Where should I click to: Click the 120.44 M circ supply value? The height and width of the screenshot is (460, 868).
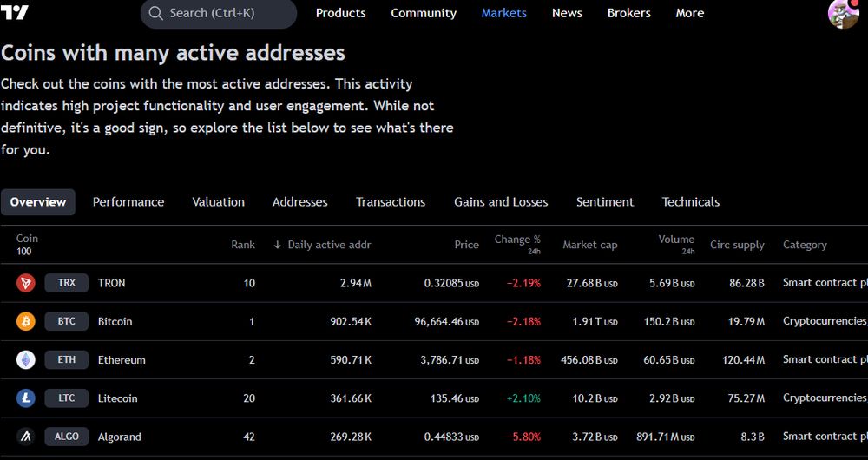coord(744,360)
